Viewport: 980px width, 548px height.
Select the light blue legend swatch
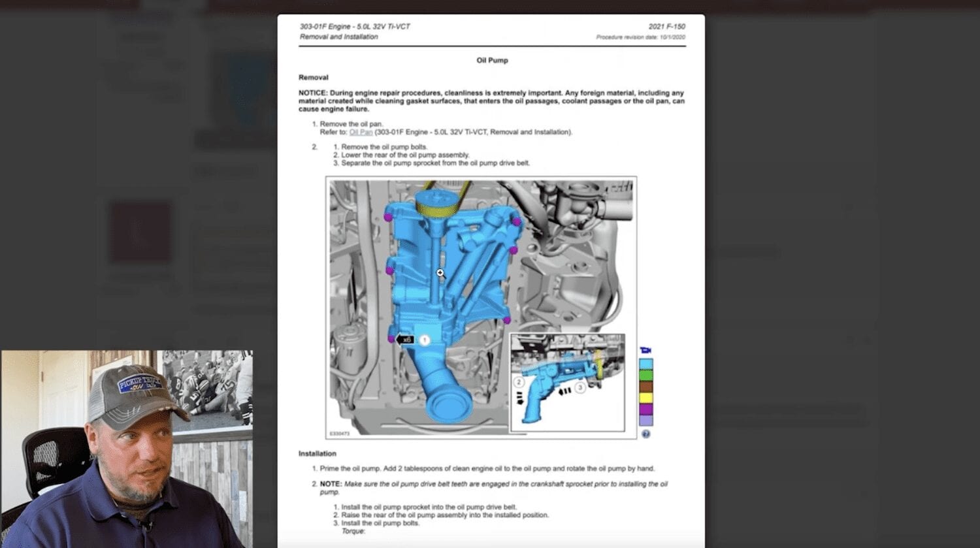pos(645,364)
